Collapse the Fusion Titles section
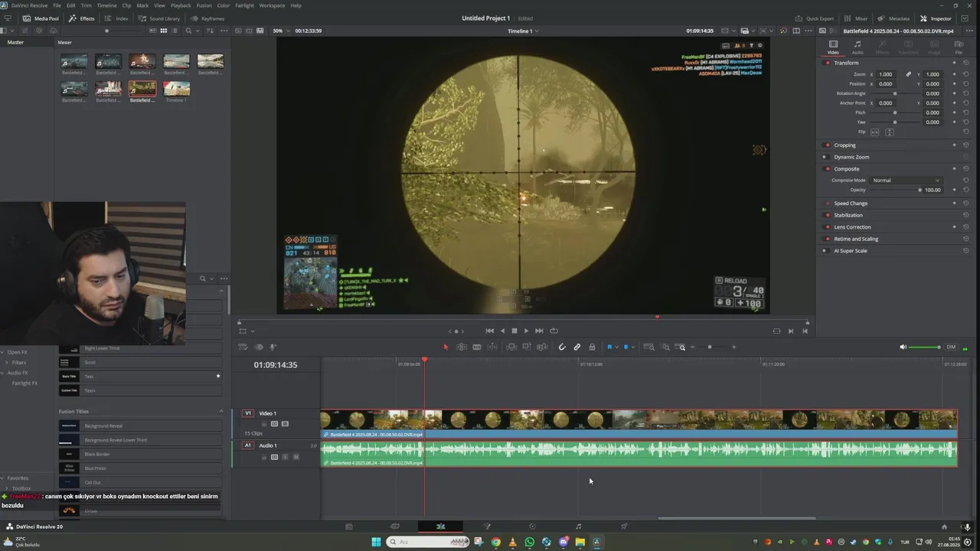Image resolution: width=980 pixels, height=551 pixels. click(221, 412)
